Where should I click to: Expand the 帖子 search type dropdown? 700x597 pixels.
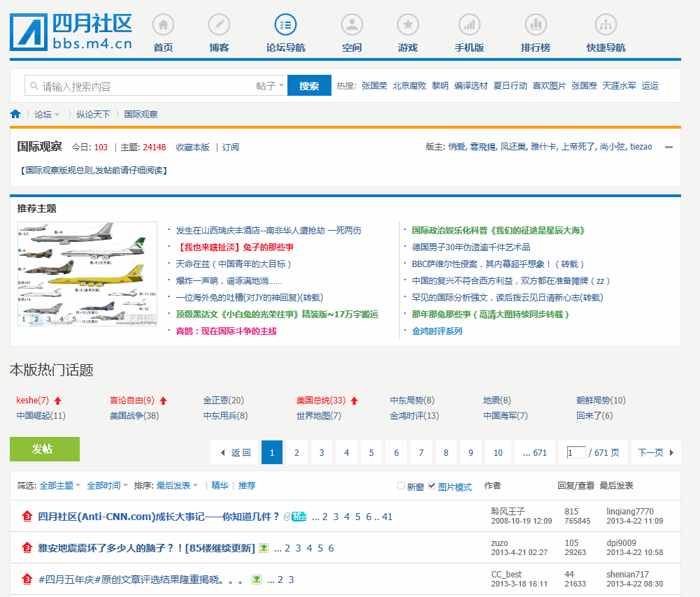pos(271,86)
